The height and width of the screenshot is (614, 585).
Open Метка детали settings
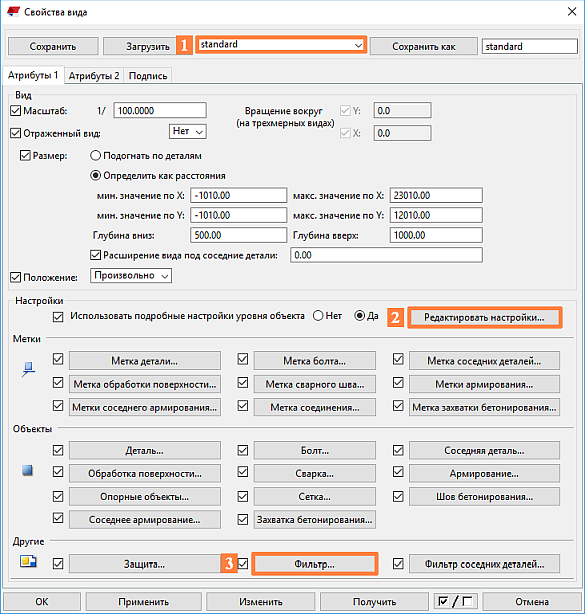[x=145, y=361]
